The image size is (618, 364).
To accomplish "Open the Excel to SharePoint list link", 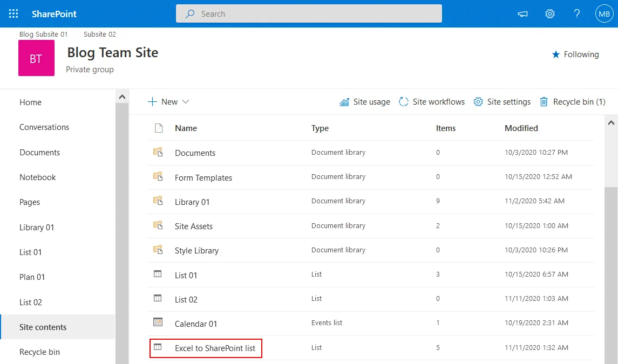I will (215, 348).
